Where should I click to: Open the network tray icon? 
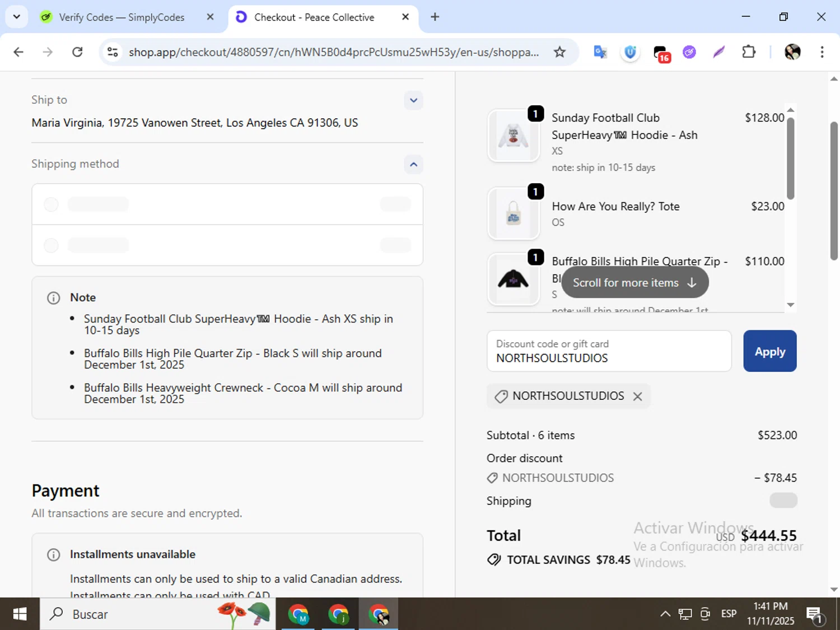click(x=685, y=614)
